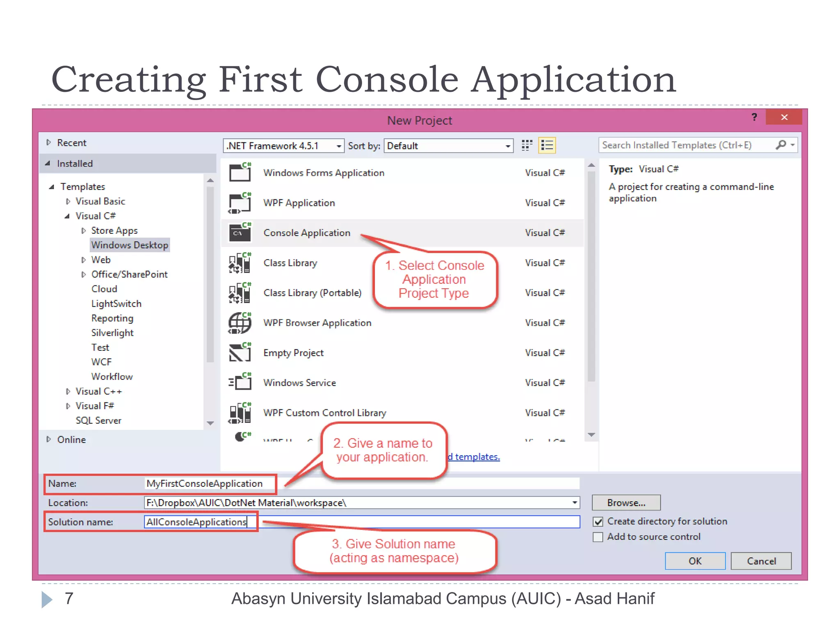The height and width of the screenshot is (630, 840).
Task: Select Windows Desktop in the templates tree
Action: click(x=130, y=245)
